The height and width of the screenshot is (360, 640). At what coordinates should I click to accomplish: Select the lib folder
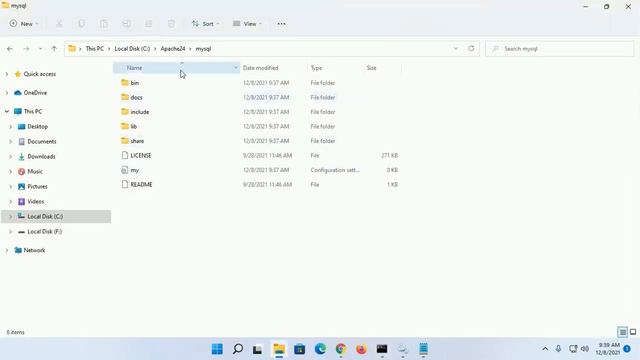(133, 127)
